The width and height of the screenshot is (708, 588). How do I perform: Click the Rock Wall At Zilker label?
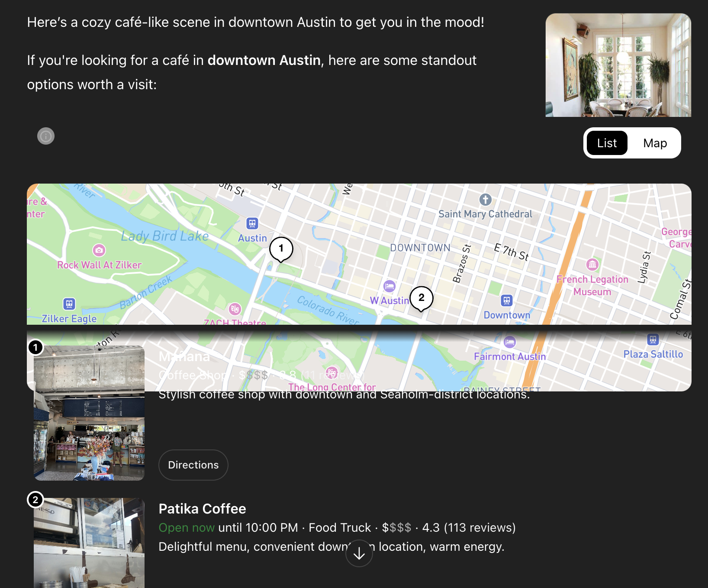[100, 265]
